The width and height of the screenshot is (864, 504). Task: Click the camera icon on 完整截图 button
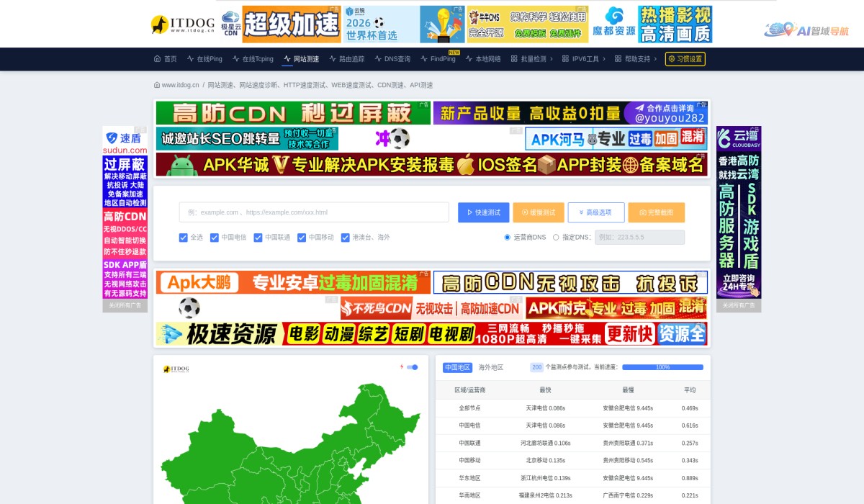pyautogui.click(x=642, y=212)
